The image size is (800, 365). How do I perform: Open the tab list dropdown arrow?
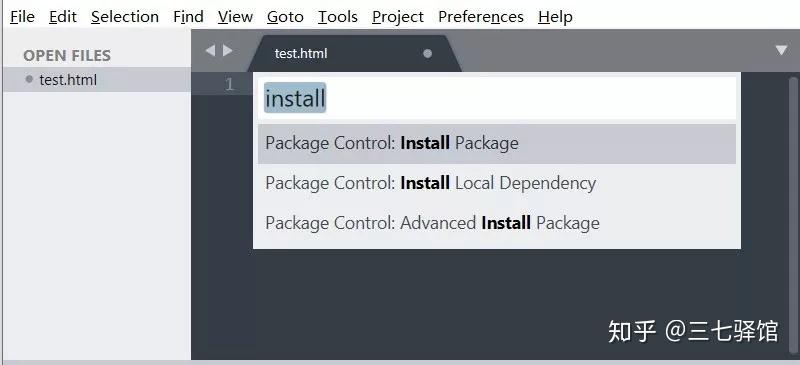coord(781,50)
